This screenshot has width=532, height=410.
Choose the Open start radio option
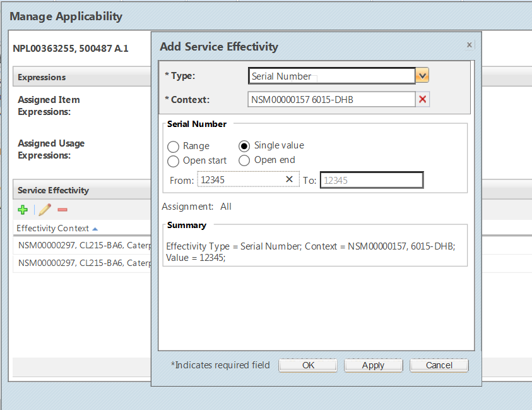point(174,160)
